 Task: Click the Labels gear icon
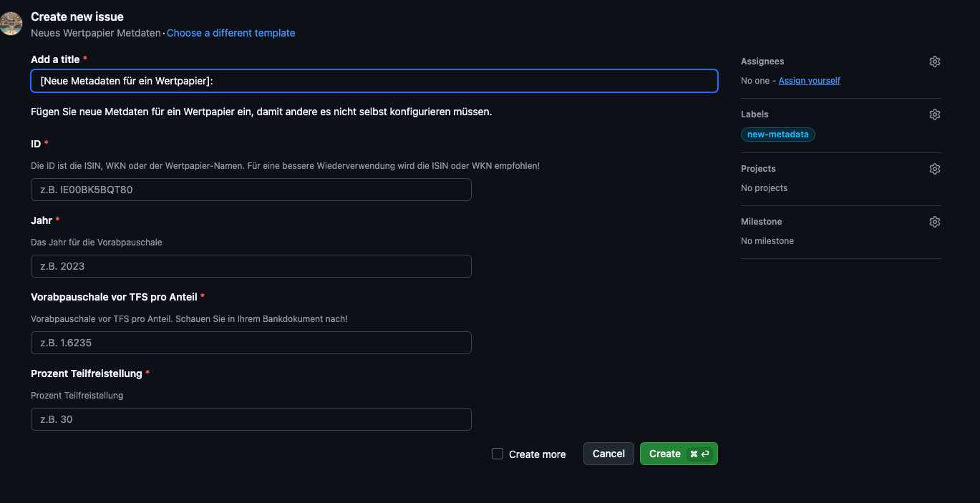coord(934,114)
